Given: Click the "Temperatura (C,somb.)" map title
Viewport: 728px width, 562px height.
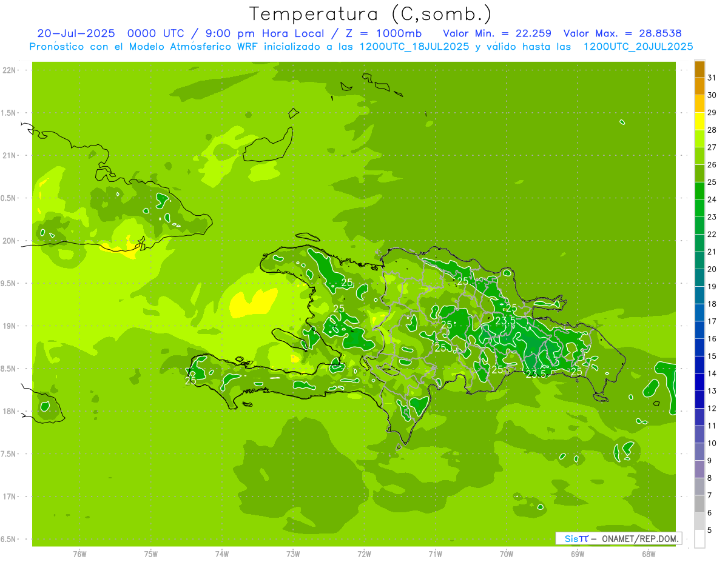Looking at the screenshot, I should tap(371, 15).
